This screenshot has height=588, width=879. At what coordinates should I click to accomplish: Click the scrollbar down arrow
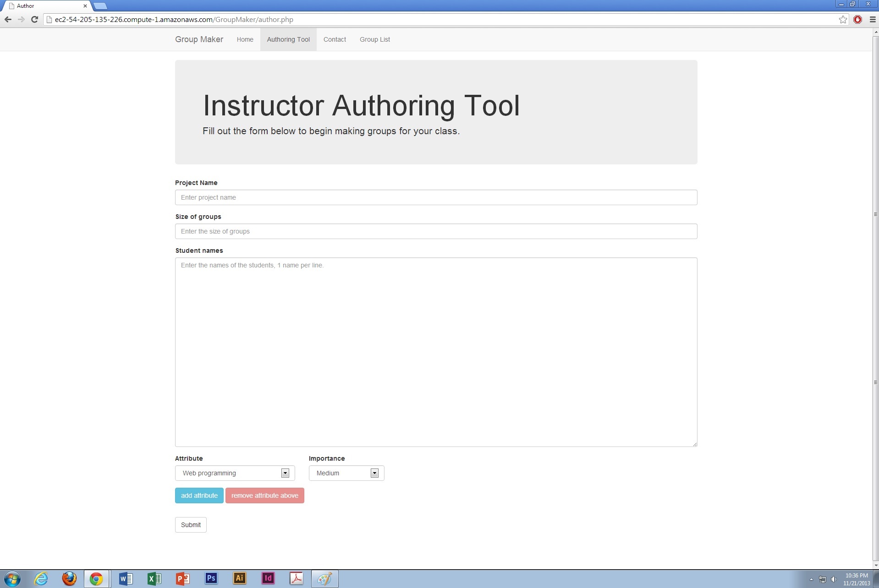pos(876,565)
